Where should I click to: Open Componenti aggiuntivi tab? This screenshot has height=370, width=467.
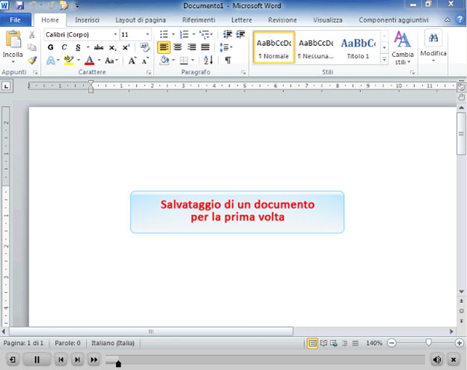(393, 20)
